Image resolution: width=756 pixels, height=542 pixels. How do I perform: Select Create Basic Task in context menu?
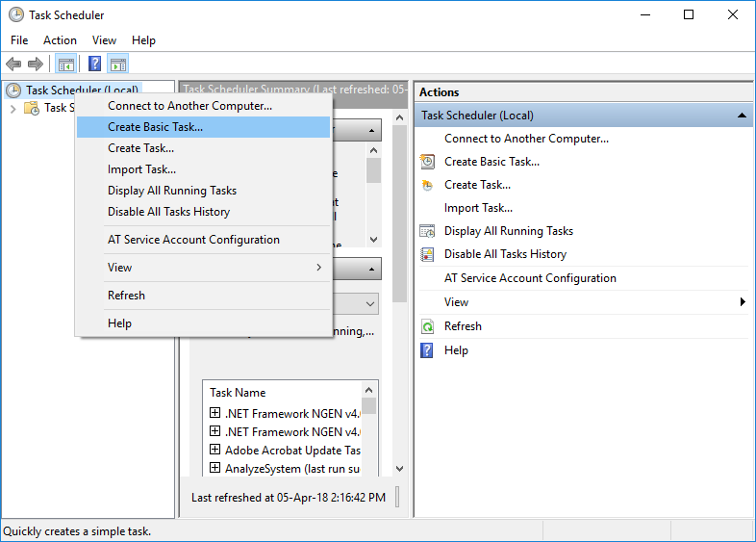pos(156,127)
